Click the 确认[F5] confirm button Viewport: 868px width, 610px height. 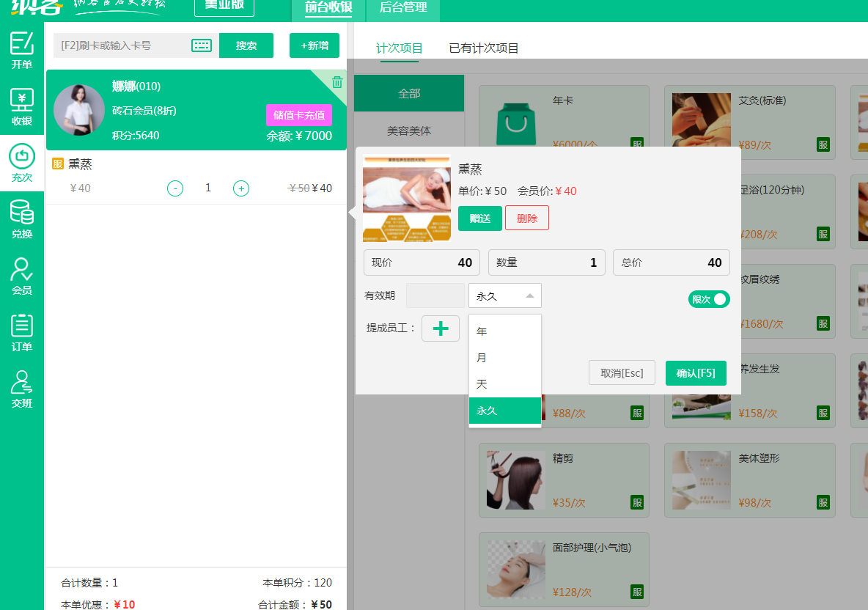tap(696, 373)
